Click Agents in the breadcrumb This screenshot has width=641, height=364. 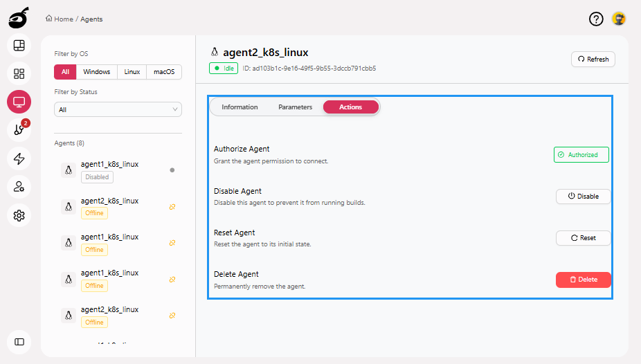click(91, 19)
